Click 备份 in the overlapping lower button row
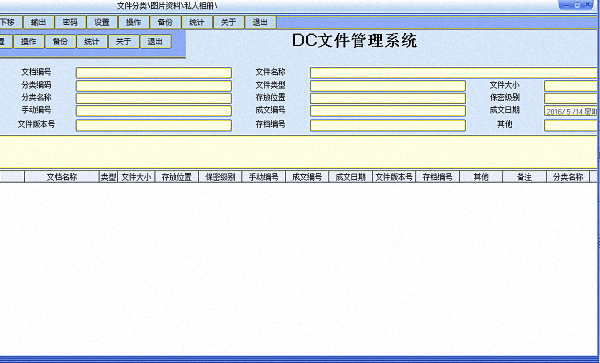Viewport: 600px width, 363px height. pos(60,41)
